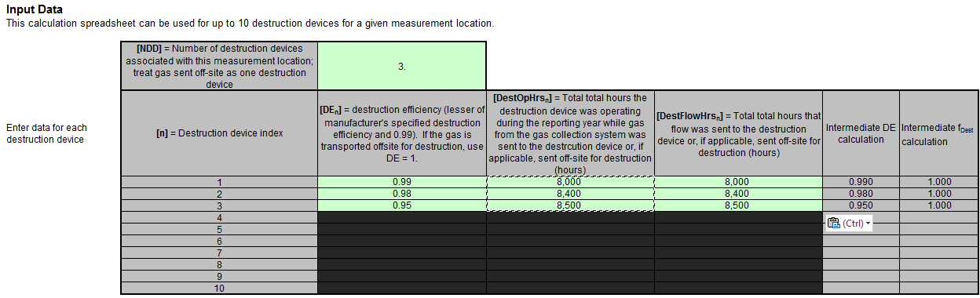
Task: Click Intermediate DE value 0.990
Action: coord(861,182)
